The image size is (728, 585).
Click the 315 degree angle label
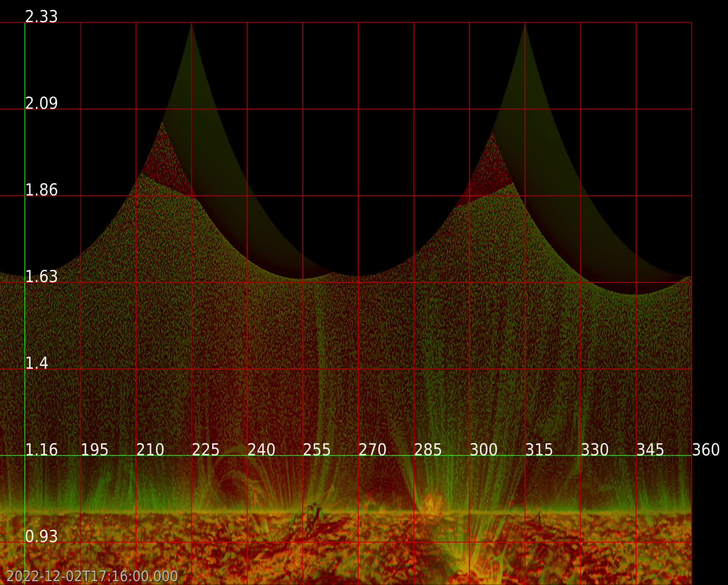(539, 450)
